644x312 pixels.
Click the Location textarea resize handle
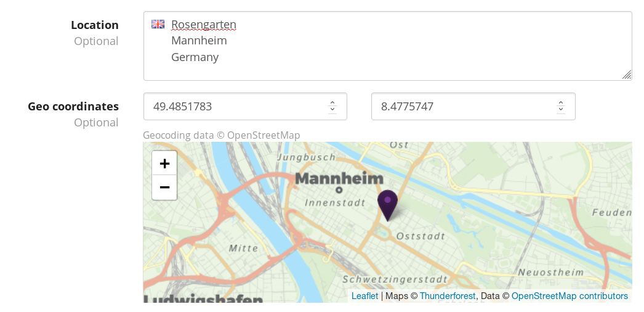pyautogui.click(x=626, y=75)
